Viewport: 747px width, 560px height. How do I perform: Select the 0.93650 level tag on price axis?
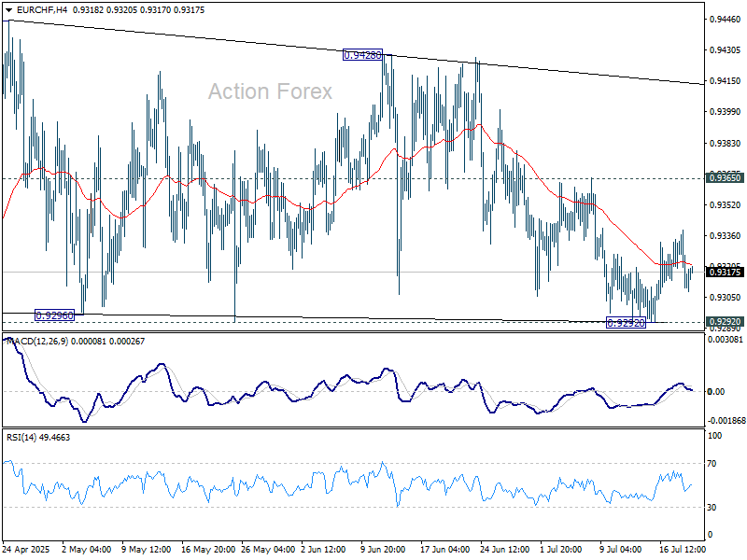point(725,178)
